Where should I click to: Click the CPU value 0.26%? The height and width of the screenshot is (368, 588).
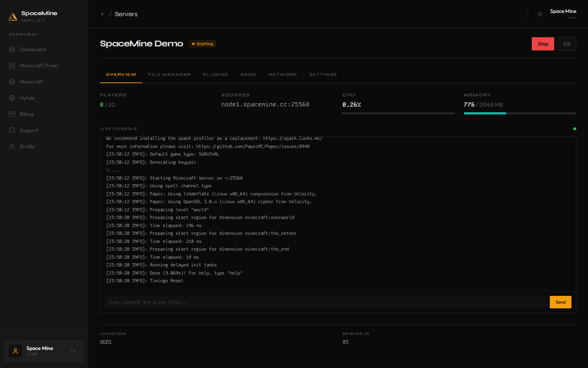click(x=352, y=105)
